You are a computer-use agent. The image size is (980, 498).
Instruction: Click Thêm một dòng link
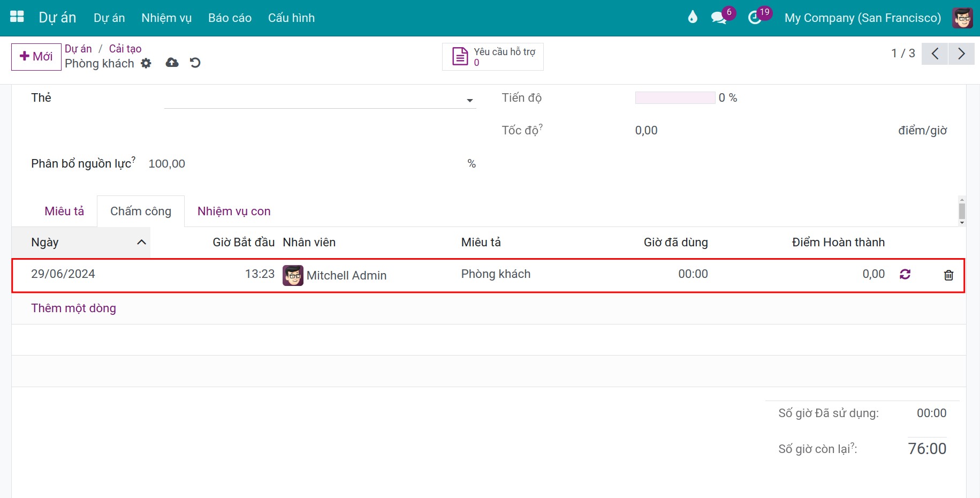point(73,308)
